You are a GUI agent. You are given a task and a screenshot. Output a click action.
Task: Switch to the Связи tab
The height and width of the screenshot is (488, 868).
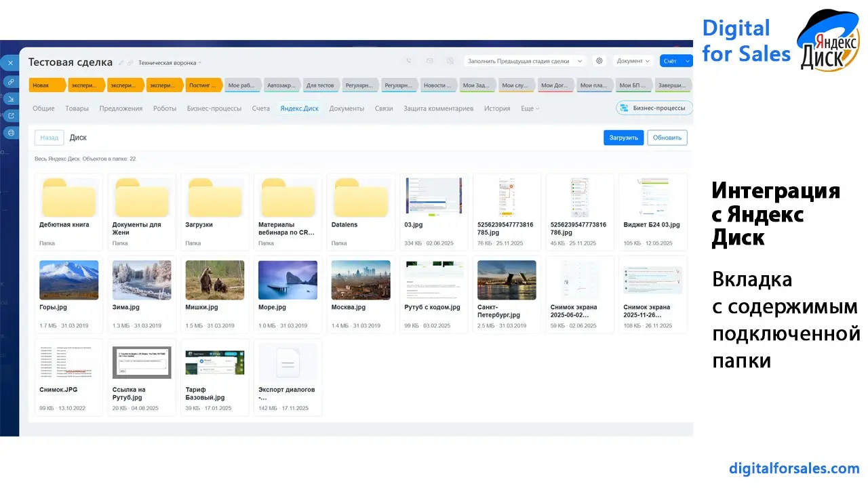pos(384,108)
